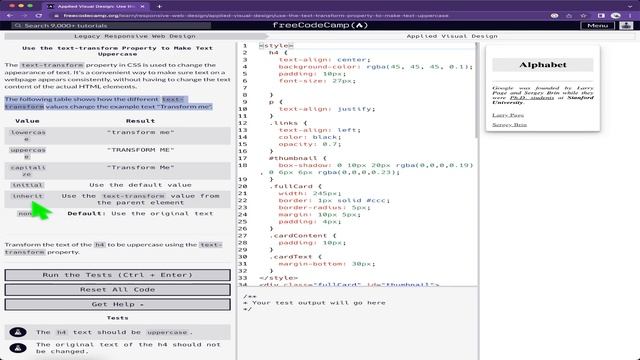Click the 'uppercase' value cell

click(27, 153)
